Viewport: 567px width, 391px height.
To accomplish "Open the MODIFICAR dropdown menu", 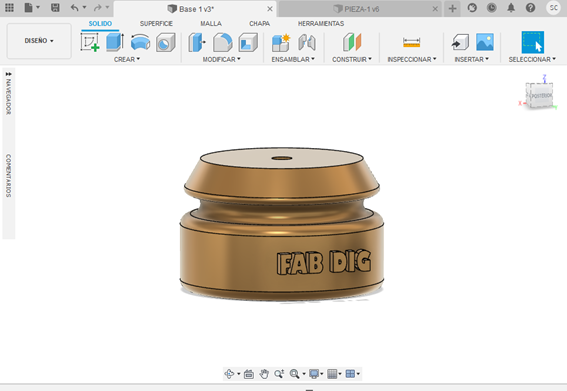I will tap(221, 59).
